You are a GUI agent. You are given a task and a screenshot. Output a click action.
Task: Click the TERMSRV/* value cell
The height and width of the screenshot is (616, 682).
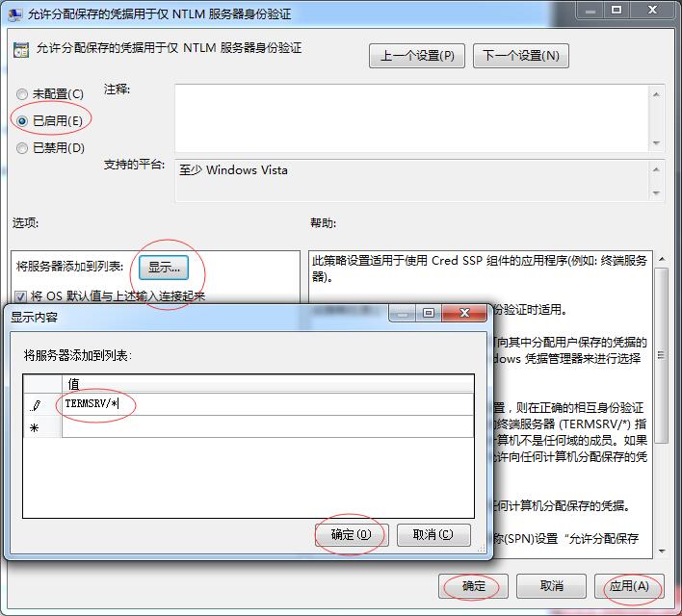click(x=268, y=404)
